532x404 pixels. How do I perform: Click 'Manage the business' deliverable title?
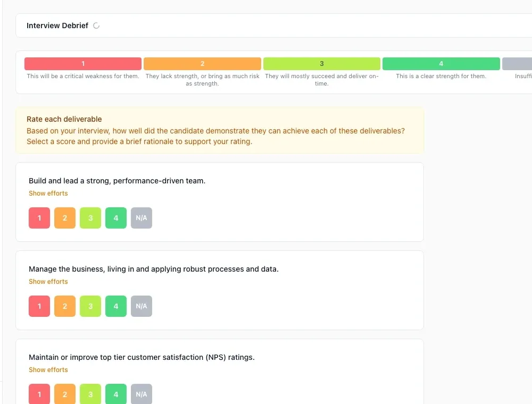(154, 269)
